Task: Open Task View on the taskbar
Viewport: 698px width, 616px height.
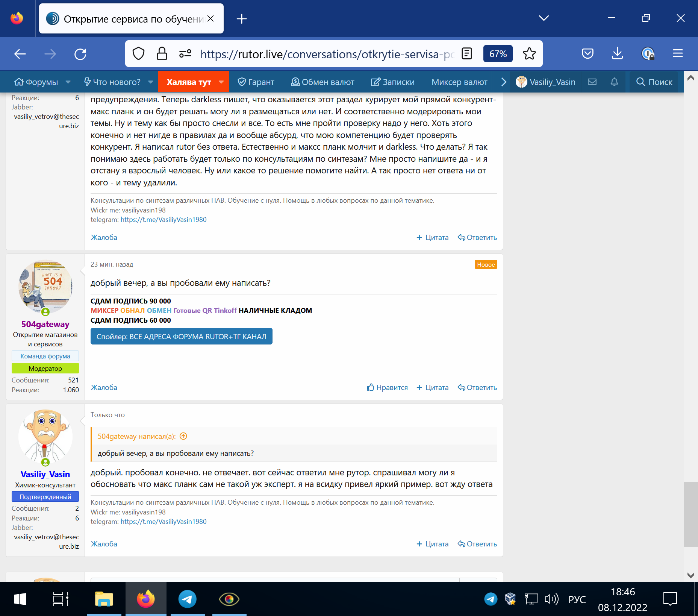Action: coord(61,599)
